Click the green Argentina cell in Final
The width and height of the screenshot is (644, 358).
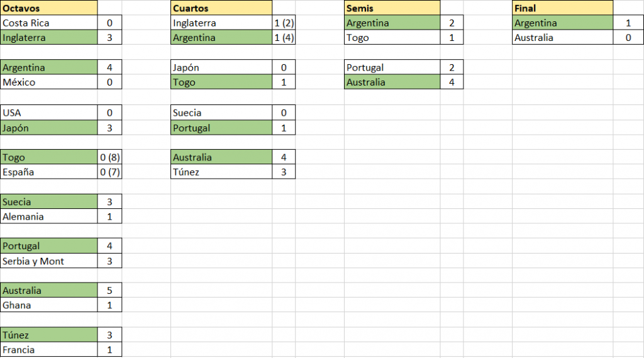(563, 23)
